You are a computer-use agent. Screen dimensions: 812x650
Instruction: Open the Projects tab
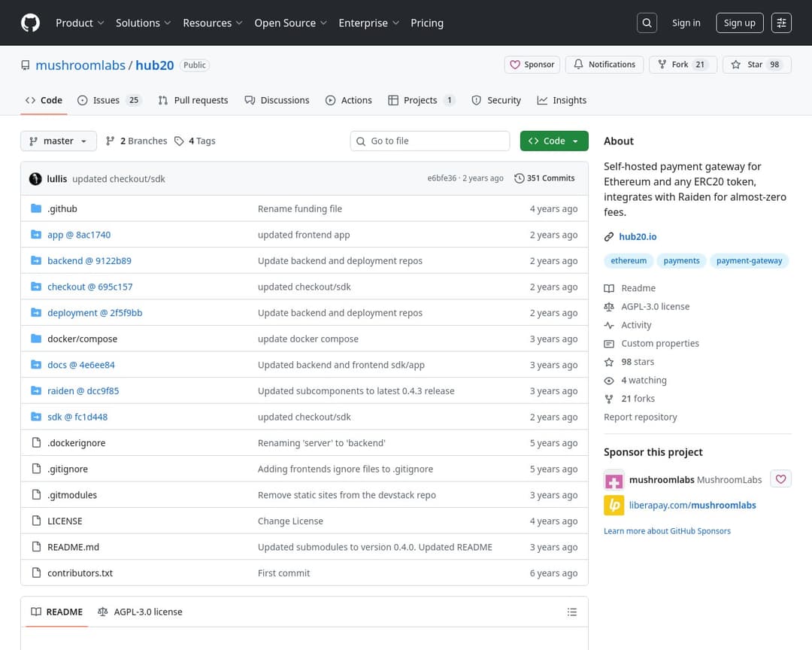pyautogui.click(x=422, y=100)
